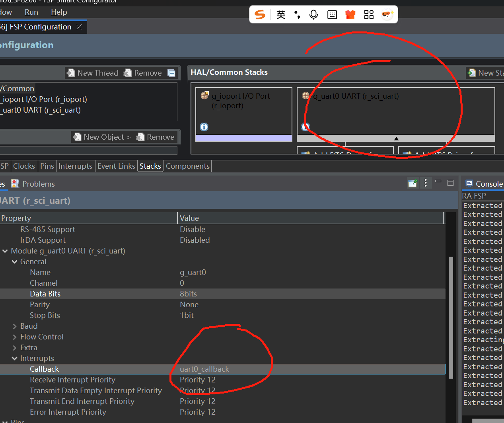Switch to the Clocks tab
The image size is (504, 423).
point(24,166)
